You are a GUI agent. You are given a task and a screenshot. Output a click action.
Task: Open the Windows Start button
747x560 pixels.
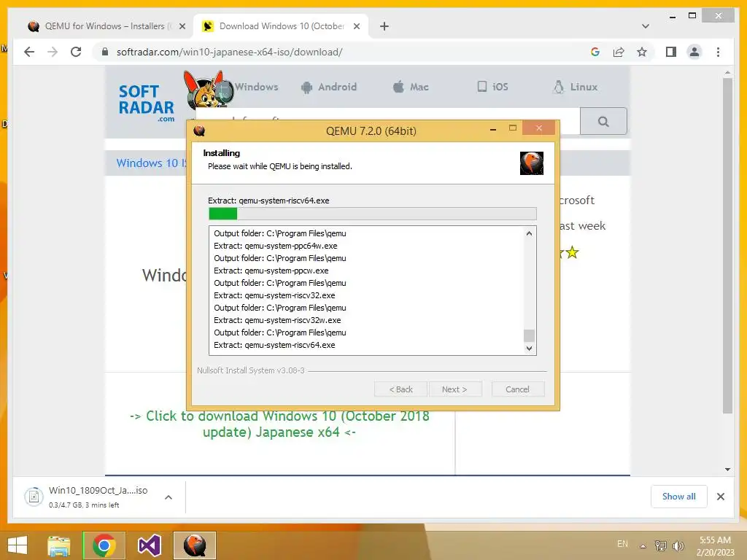tap(18, 545)
